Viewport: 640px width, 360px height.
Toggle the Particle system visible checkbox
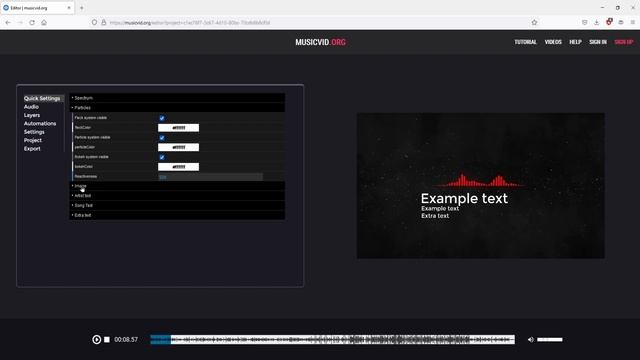point(162,138)
